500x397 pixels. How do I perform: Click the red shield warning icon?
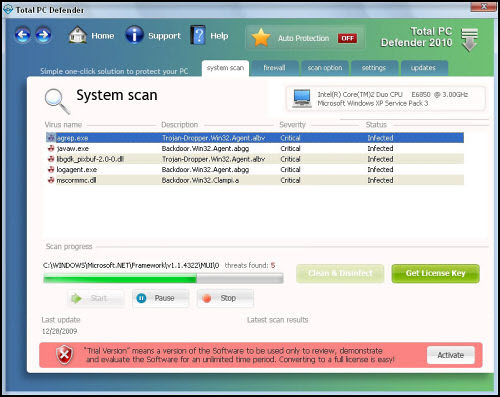point(64,355)
